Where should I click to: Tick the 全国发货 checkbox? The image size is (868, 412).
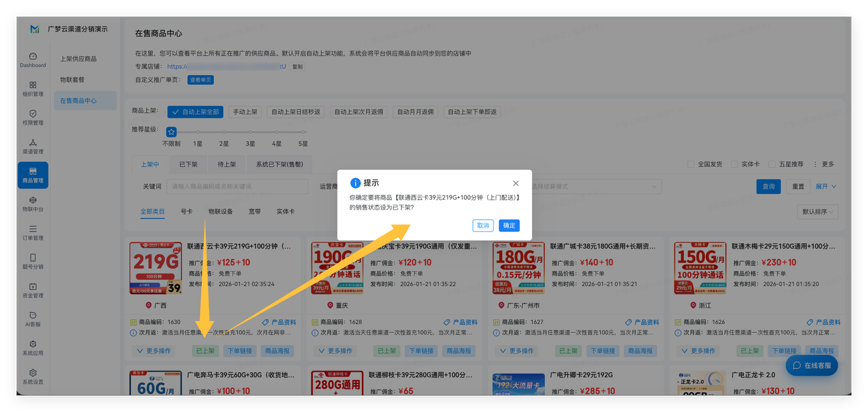click(x=691, y=164)
